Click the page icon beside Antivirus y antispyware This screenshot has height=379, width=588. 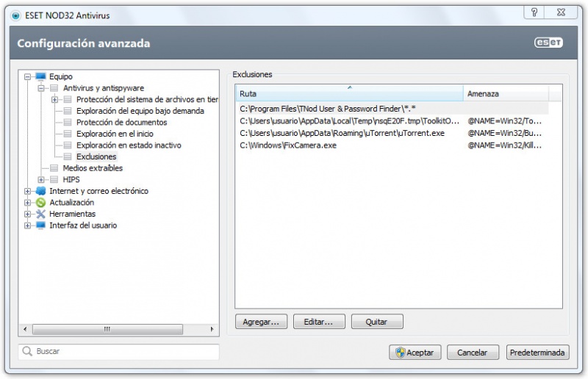54,88
